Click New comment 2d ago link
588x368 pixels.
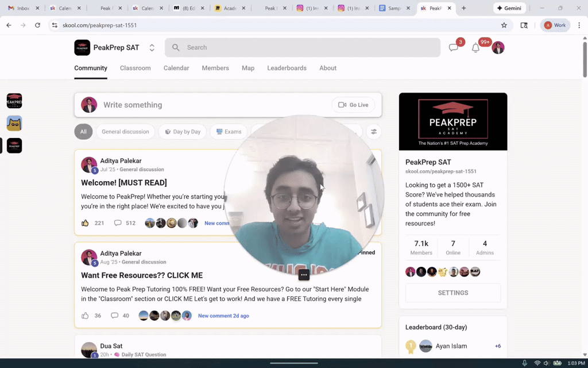click(223, 316)
